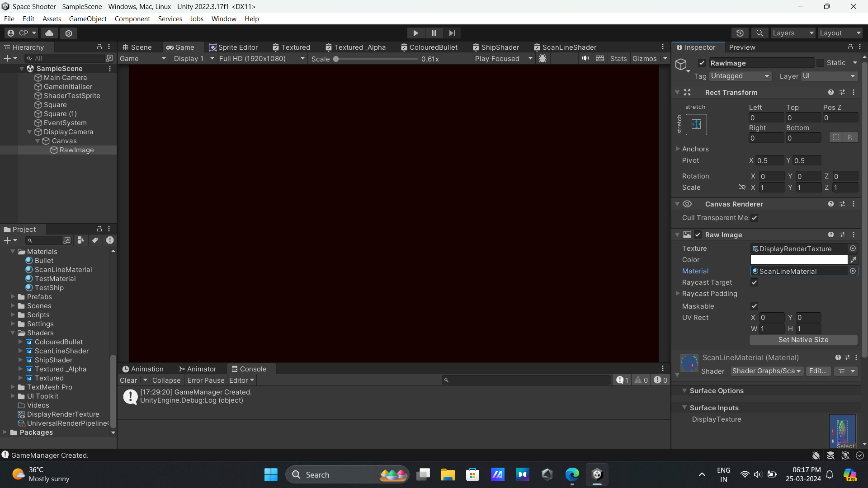Click the Unity Version Control cloud icon

49,33
